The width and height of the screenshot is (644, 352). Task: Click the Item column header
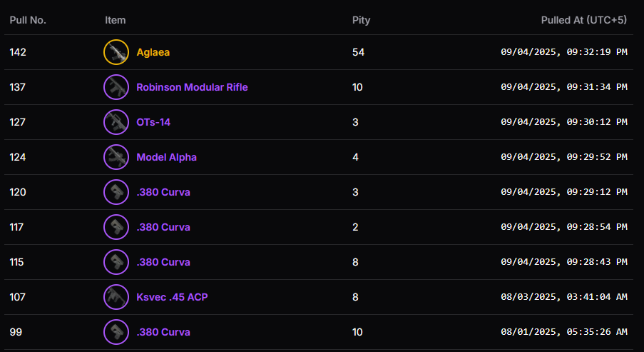(115, 20)
